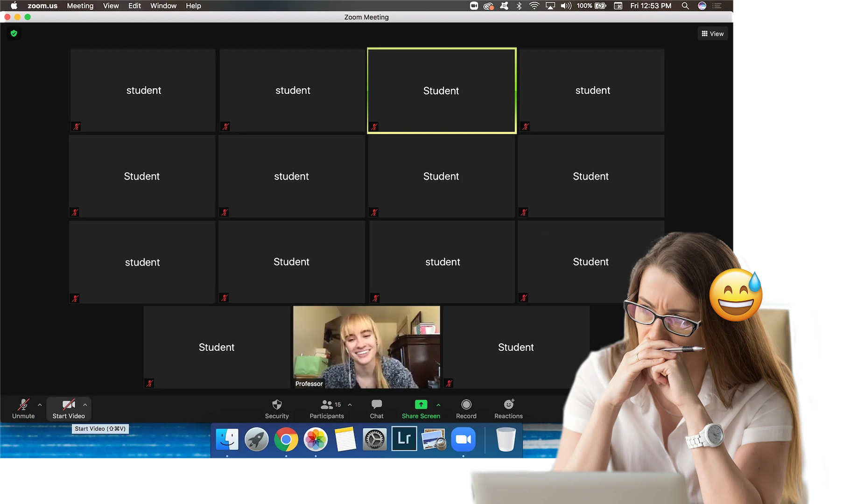Click the green encryption shield icon
The height and width of the screenshot is (504, 857).
(x=14, y=33)
